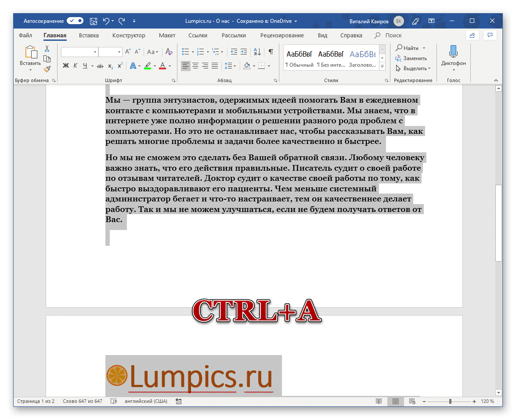
Task: Increase font size with the larger A
Action: pyautogui.click(x=128, y=52)
